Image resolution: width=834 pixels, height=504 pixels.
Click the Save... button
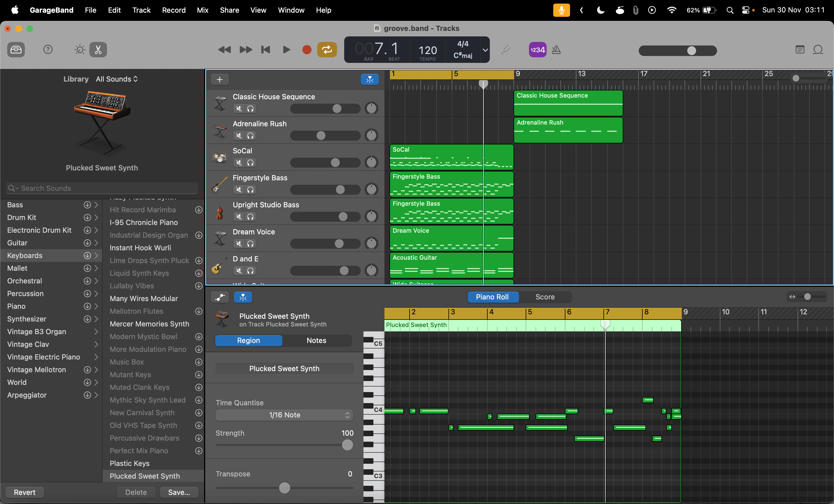(179, 492)
